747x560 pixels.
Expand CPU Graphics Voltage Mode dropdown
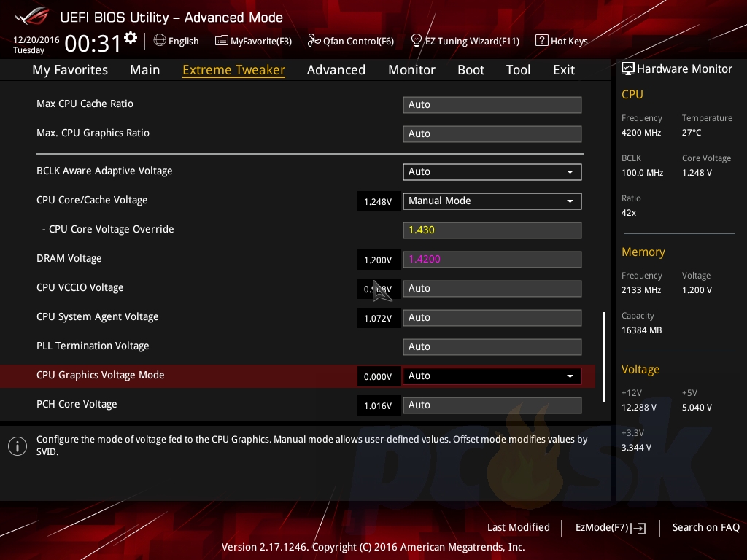tap(492, 376)
